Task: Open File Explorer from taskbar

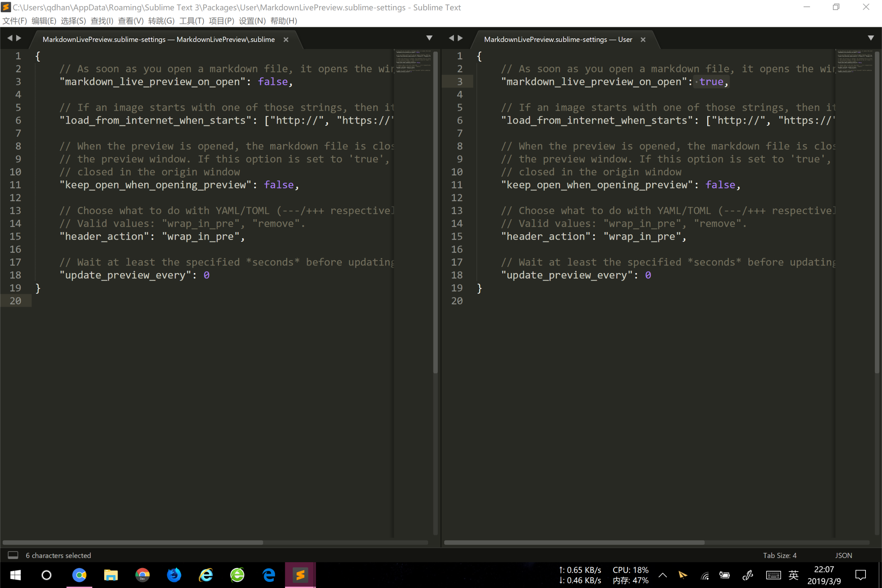Action: (x=111, y=575)
